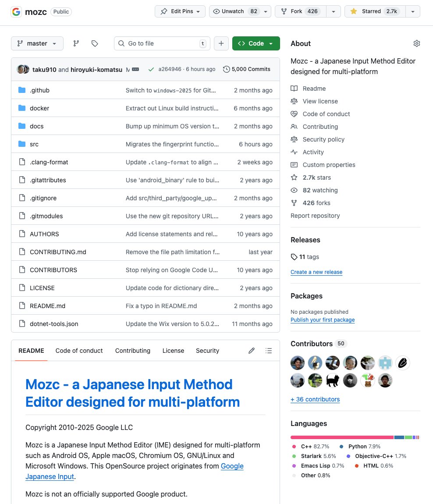Open the green Code dropdown
Viewport: 433px width, 504px height.
(256, 43)
